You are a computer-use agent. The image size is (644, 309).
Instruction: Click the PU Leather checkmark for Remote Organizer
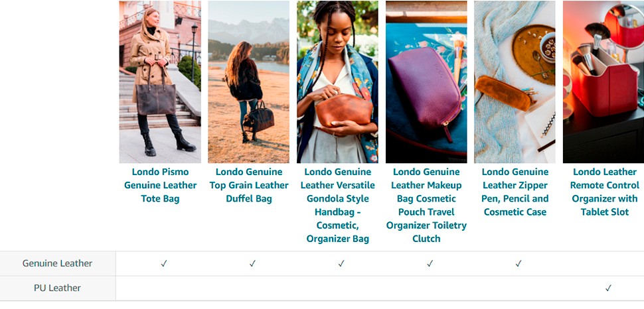tap(608, 288)
